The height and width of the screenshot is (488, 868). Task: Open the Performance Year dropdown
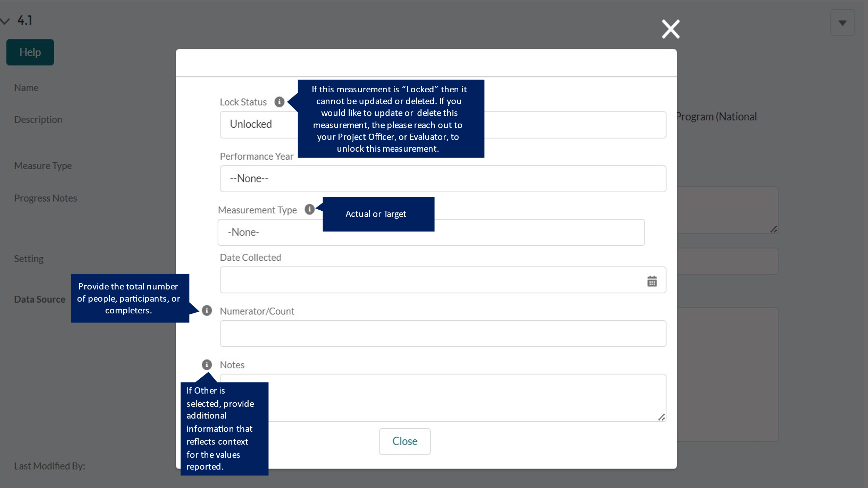pyautogui.click(x=443, y=179)
